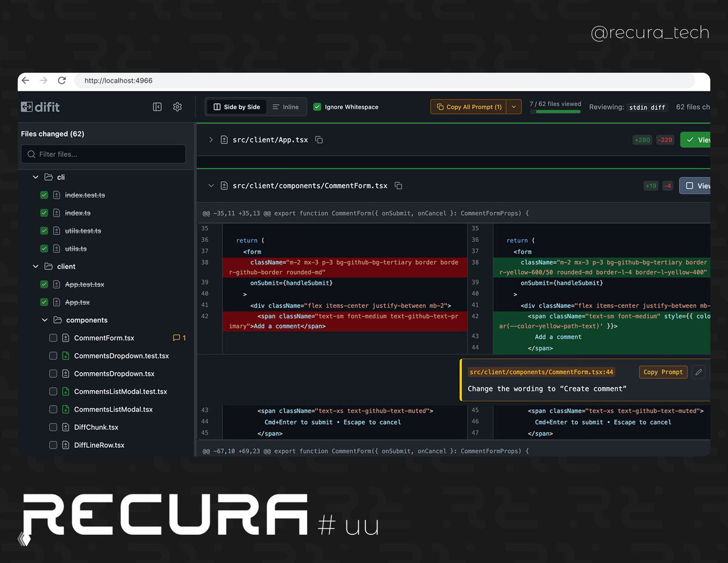Switch to Inline diff view
The height and width of the screenshot is (563, 728).
click(286, 107)
